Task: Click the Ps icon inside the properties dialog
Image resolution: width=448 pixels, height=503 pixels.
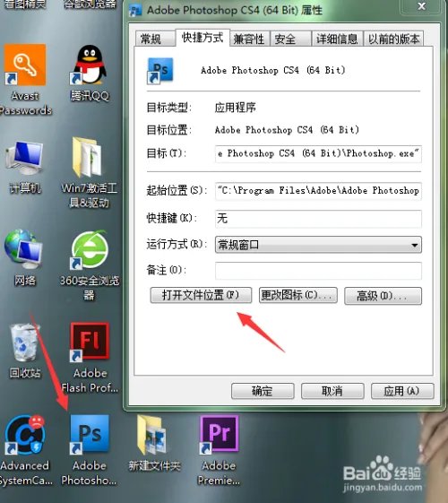Action: click(x=159, y=71)
